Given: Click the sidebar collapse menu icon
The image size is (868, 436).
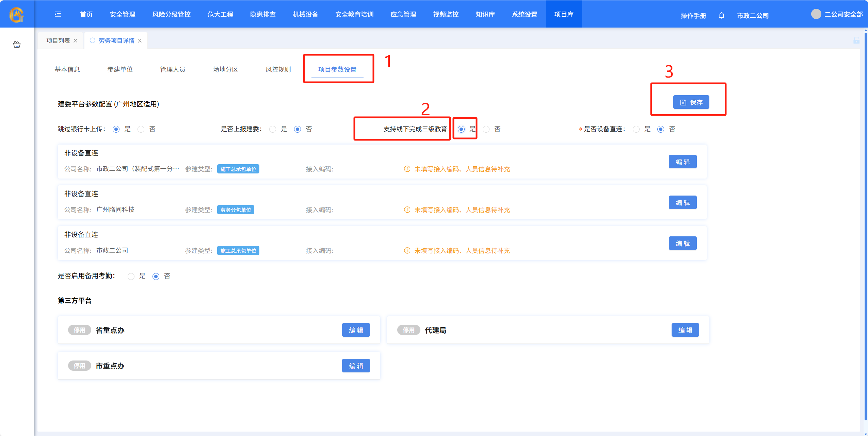Looking at the screenshot, I should [x=58, y=14].
